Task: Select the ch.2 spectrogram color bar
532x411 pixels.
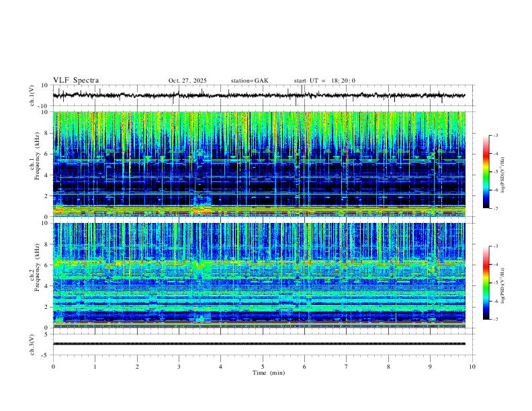Action: point(486,283)
